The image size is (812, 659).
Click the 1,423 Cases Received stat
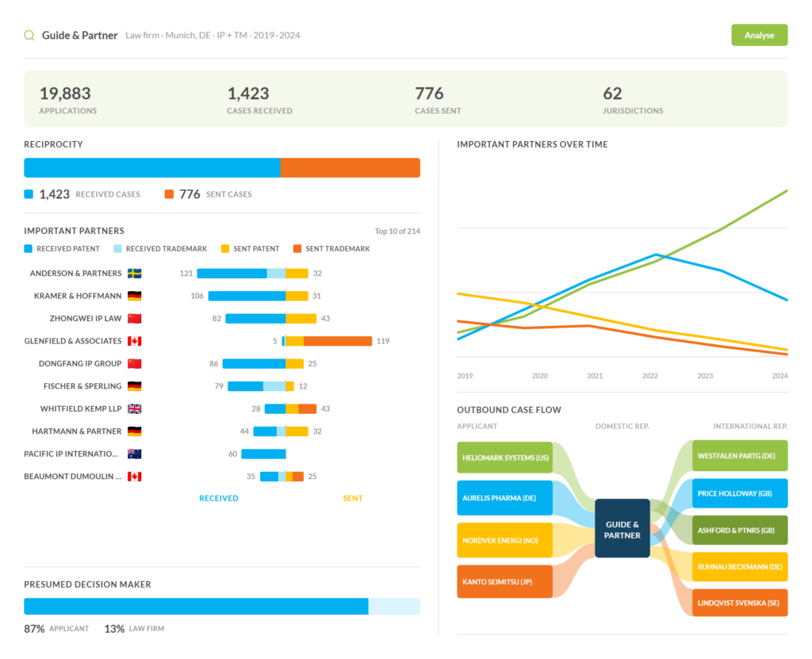click(x=259, y=100)
